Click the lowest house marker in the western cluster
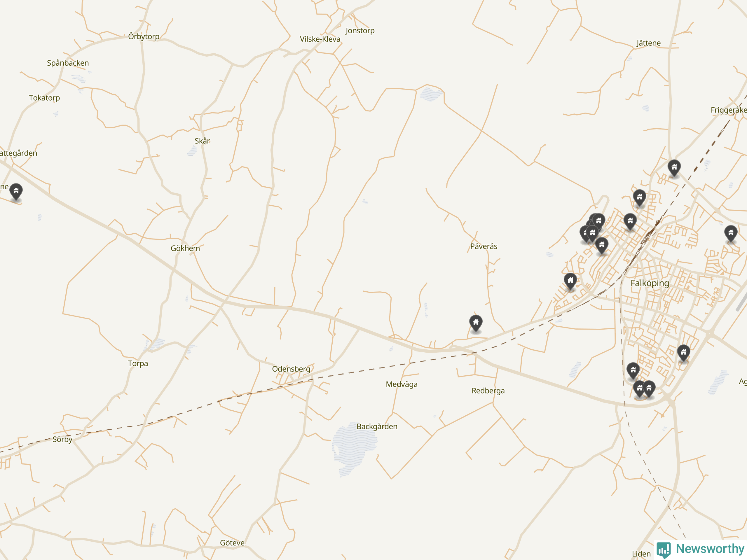This screenshot has width=747, height=560. tap(602, 245)
